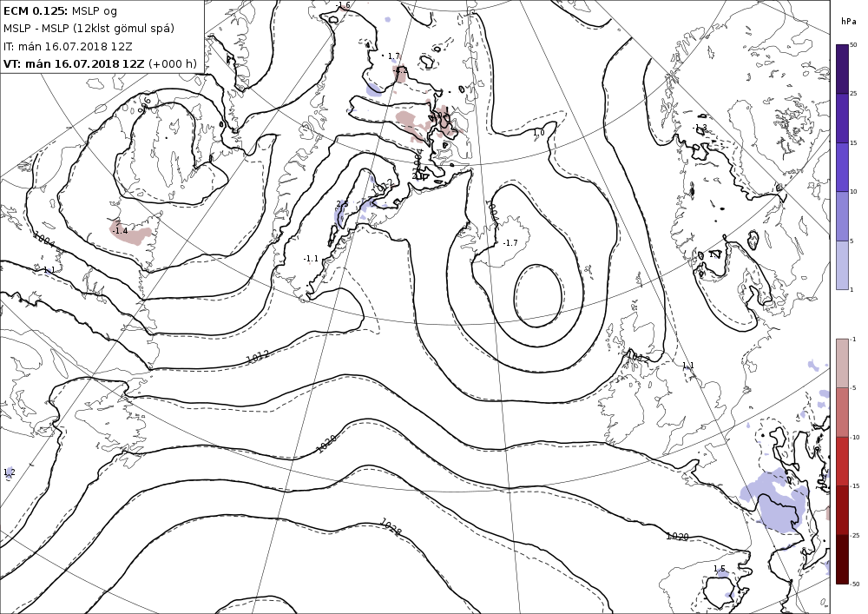Click the 1.2 value at left edge
This screenshot has width=868, height=614.
coord(9,472)
